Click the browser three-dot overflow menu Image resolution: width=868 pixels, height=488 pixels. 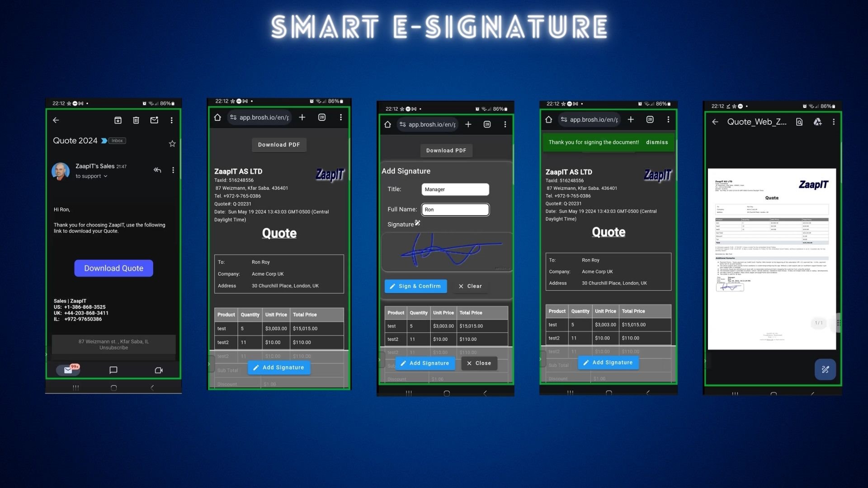click(x=340, y=118)
